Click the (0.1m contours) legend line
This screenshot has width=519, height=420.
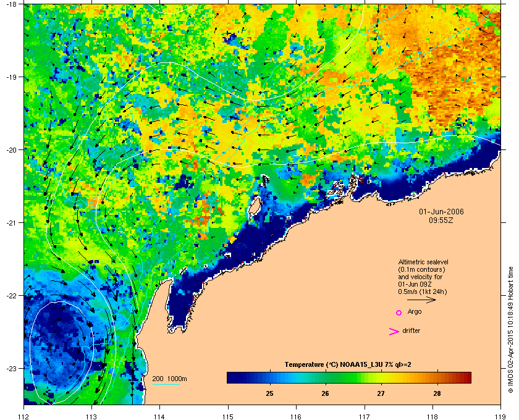pyautogui.click(x=421, y=269)
